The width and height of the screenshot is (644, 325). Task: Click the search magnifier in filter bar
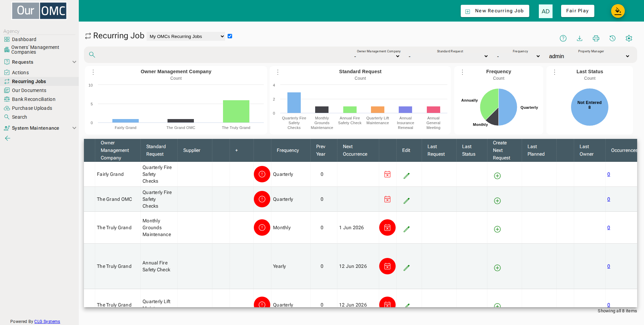click(92, 55)
